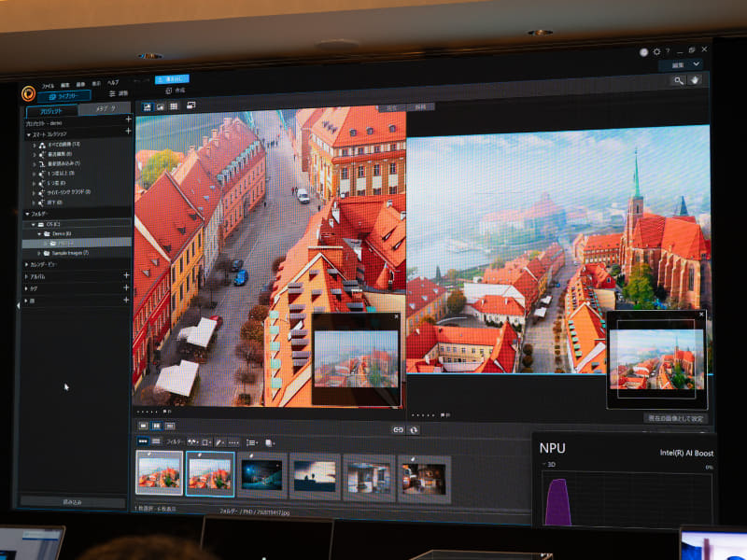Image resolution: width=747 pixels, height=560 pixels.
Task: Expand the タグ section
Action: pyautogui.click(x=26, y=288)
